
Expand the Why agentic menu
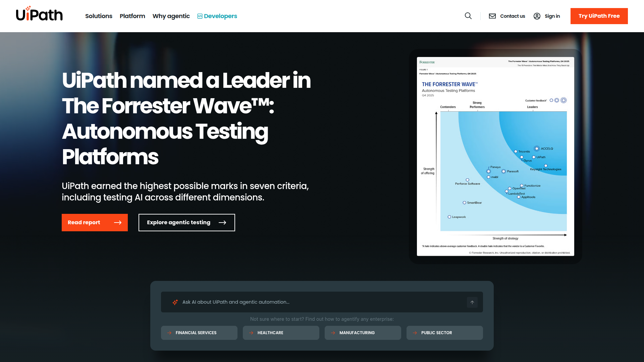(x=171, y=16)
